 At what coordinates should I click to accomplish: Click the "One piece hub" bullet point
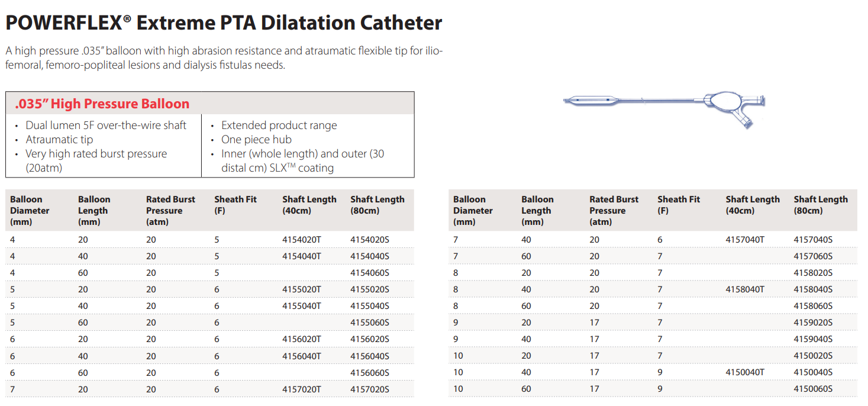click(256, 140)
